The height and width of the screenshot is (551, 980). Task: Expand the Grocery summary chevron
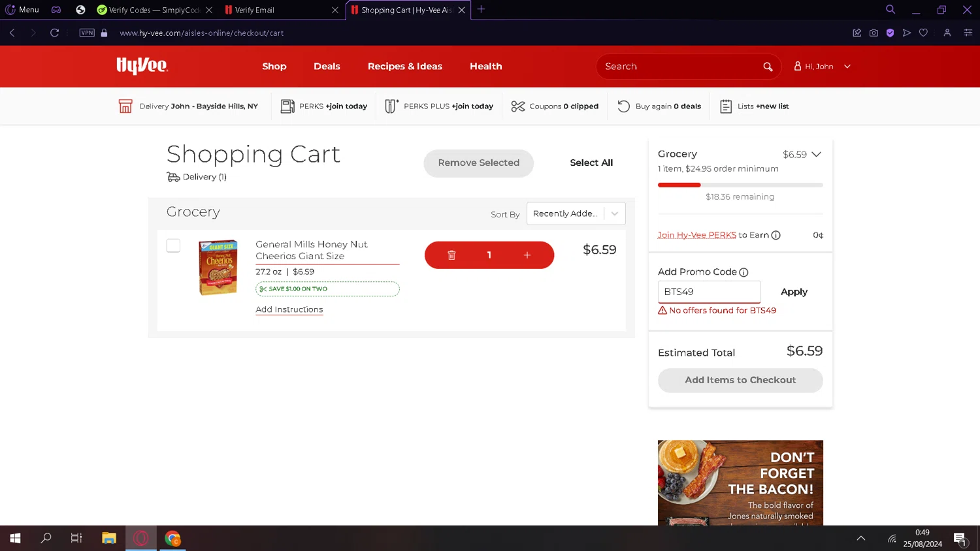(816, 154)
